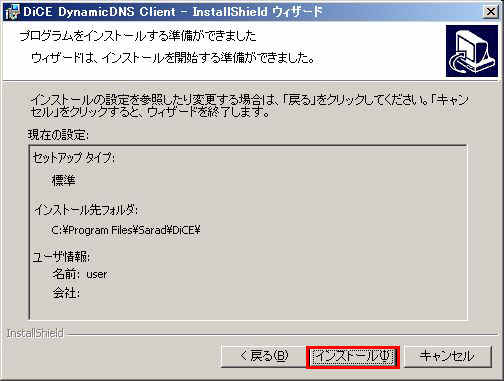
Task: Abort setup with the キャンセル button
Action: [x=448, y=357]
